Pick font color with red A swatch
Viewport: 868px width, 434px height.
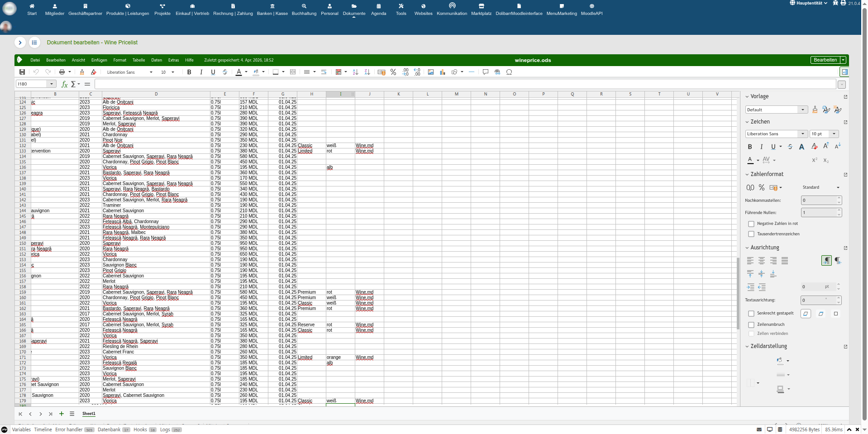tap(238, 72)
